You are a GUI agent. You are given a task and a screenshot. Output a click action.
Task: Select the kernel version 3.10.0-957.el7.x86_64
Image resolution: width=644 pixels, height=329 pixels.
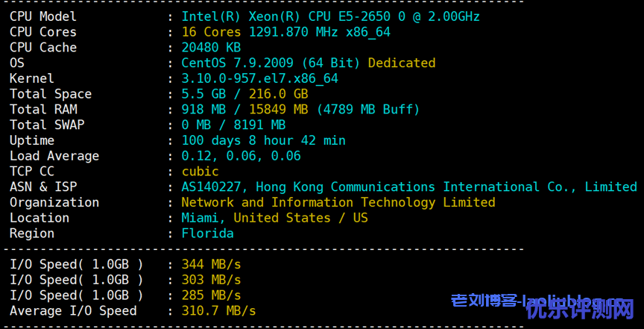(x=259, y=78)
